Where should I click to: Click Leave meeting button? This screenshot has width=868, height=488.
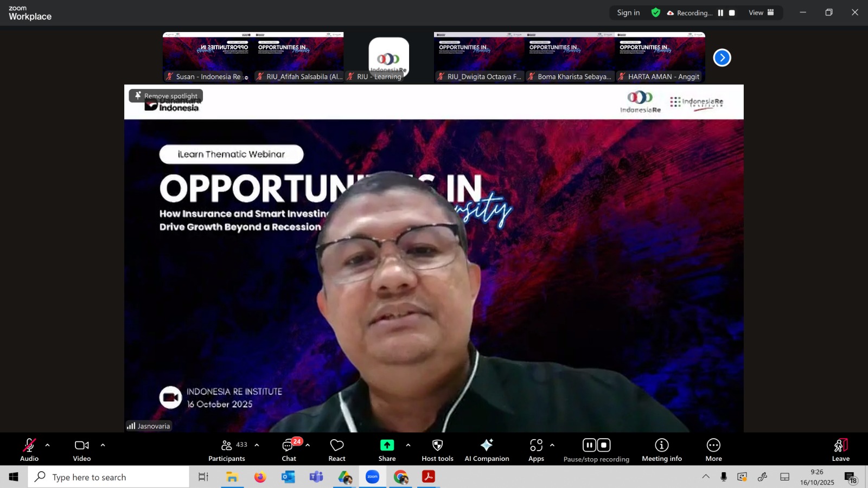click(840, 450)
